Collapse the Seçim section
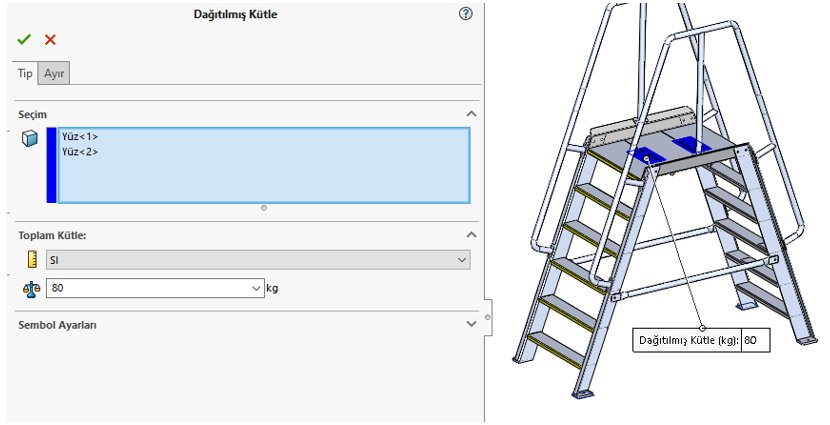 pos(471,114)
